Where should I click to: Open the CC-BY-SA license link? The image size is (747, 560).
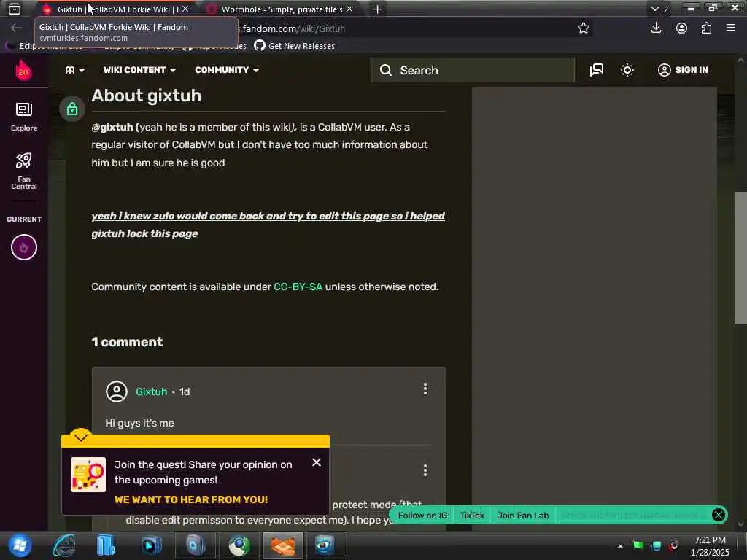point(298,287)
